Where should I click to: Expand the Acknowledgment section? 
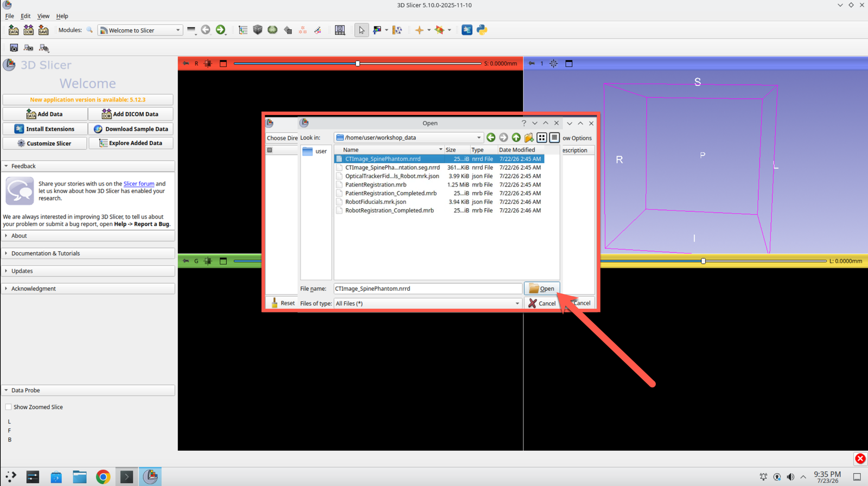[88, 289]
